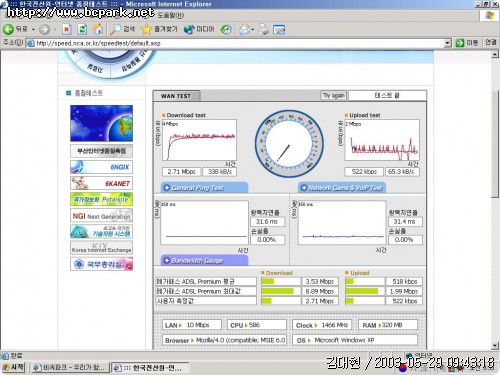Select the 338 kB/s download value
This screenshot has height=375, width=500.
point(220,172)
